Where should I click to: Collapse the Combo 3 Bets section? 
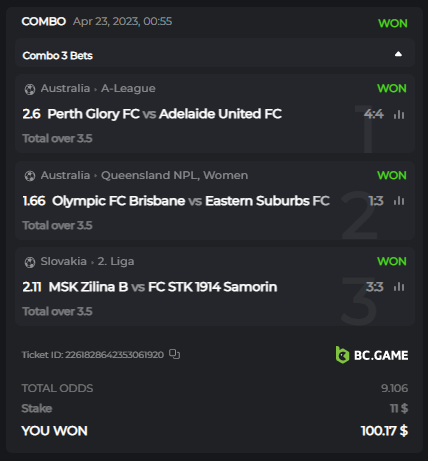tap(398, 54)
